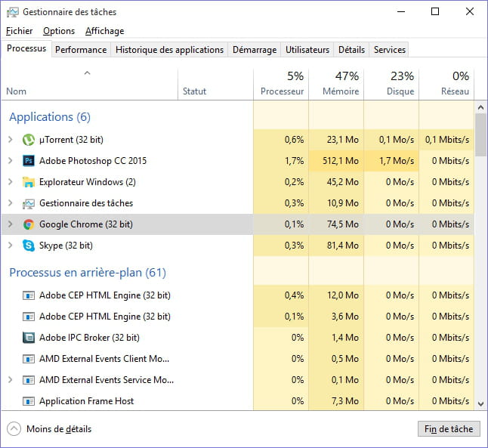Sort by the Mémoire column header
Screen dimensions: 488x448
point(336,84)
